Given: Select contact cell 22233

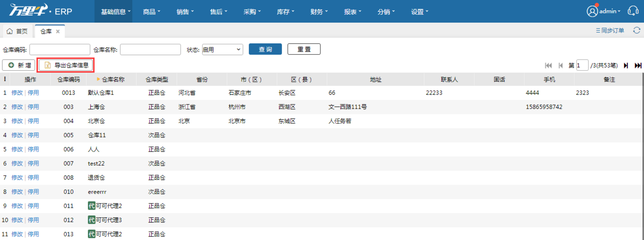Looking at the screenshot, I should [434, 93].
